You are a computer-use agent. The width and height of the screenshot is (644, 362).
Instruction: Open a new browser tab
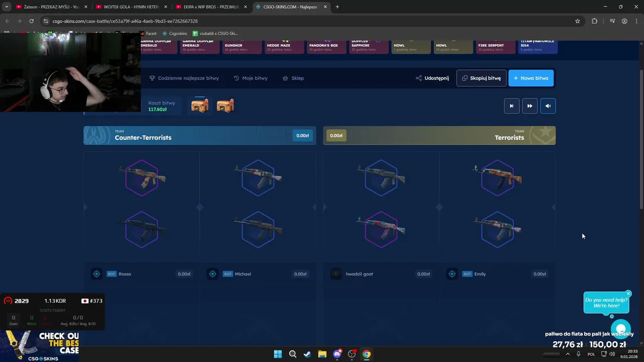coord(337,7)
